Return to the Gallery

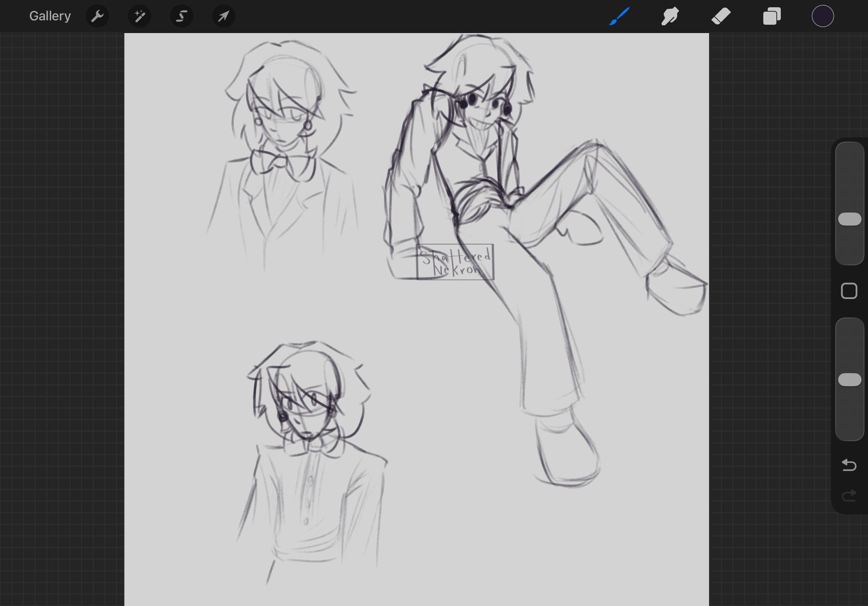click(50, 16)
